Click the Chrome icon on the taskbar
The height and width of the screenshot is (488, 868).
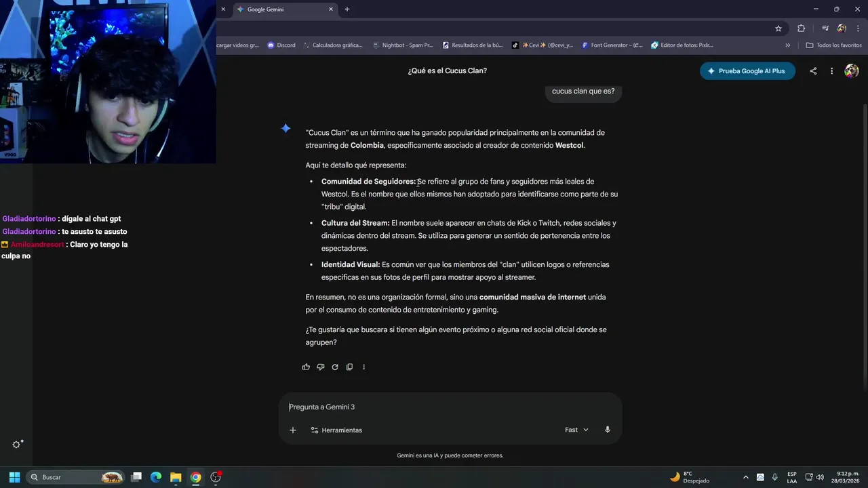click(195, 477)
